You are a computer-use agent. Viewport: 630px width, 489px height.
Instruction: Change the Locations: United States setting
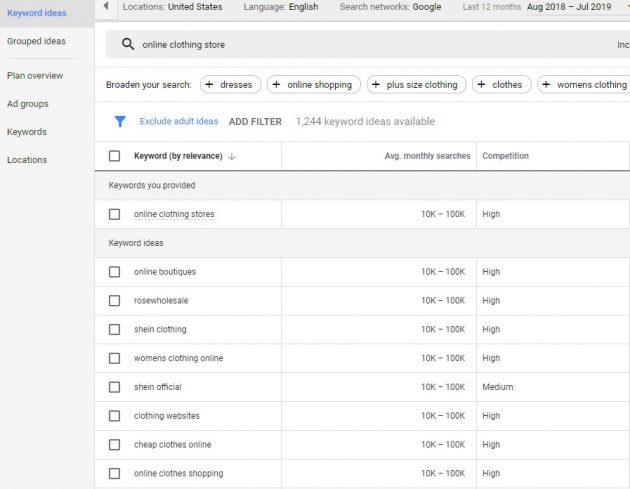tap(172, 7)
